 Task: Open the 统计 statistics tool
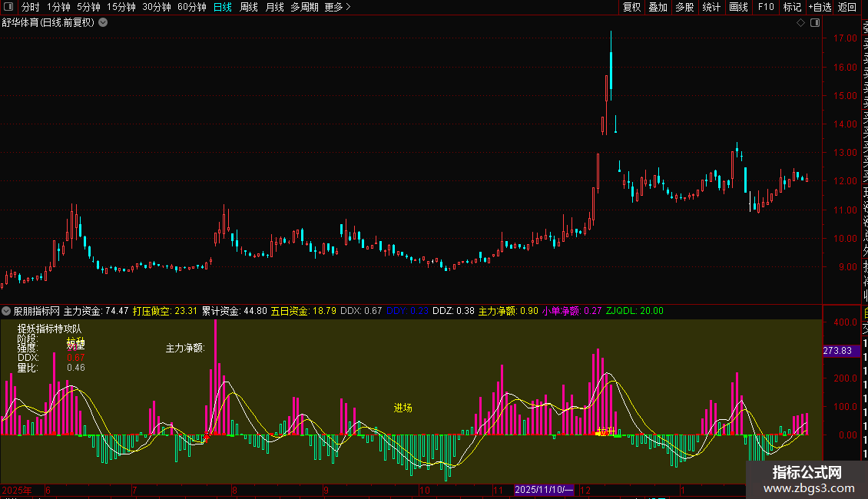point(711,7)
